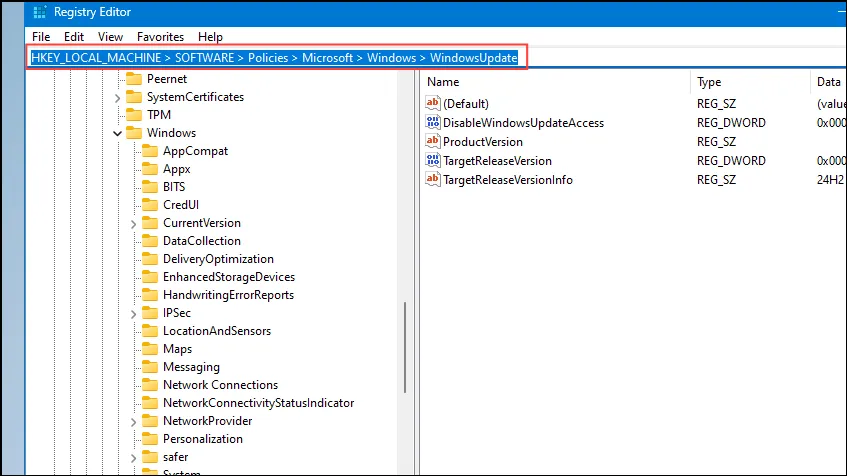Select the CredUI folder icon
The height and width of the screenshot is (476, 847).
(150, 205)
